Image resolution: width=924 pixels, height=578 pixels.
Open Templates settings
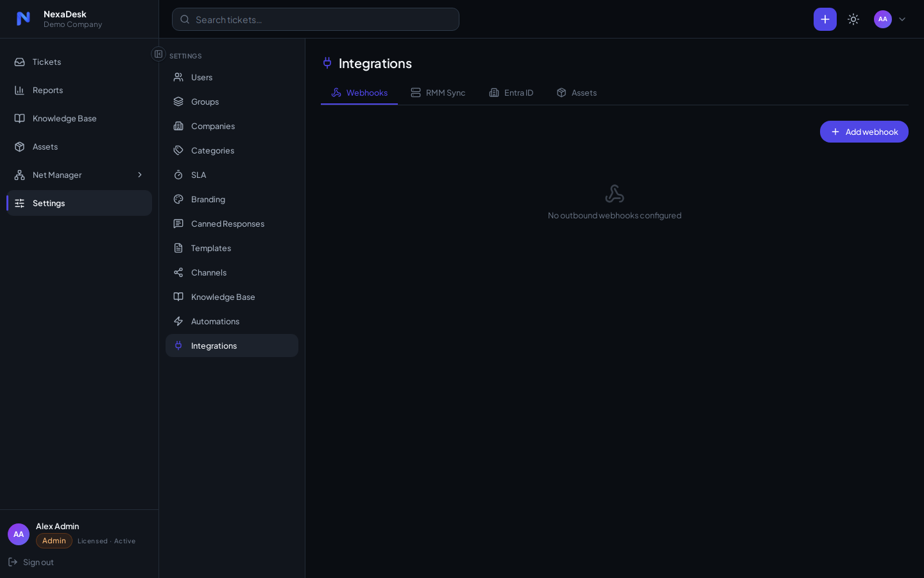pos(232,248)
